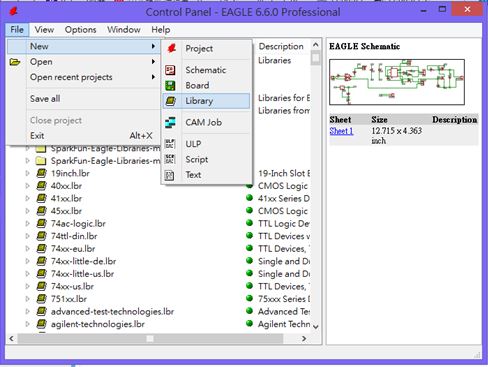The image size is (488, 367).
Task: Toggle the green in-use dot for 74xx-little-de.lbr
Action: [x=249, y=261]
